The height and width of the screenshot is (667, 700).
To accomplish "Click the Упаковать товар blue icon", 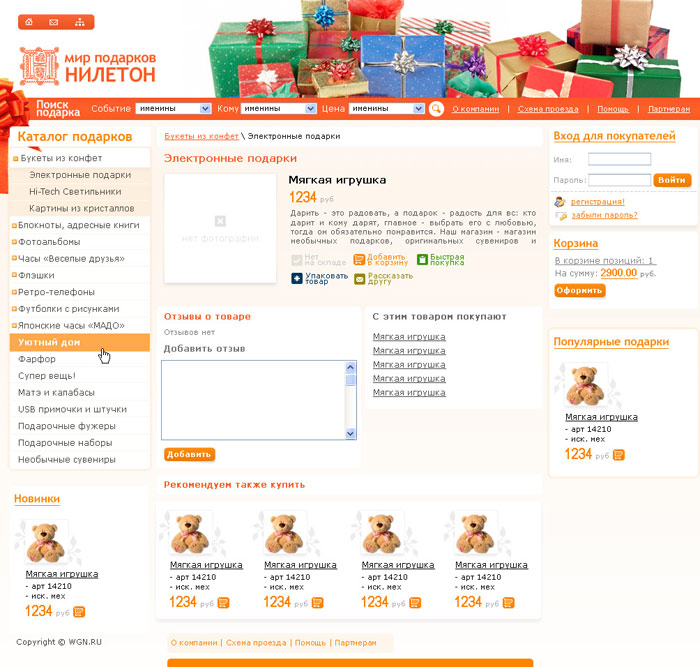I will tap(297, 279).
